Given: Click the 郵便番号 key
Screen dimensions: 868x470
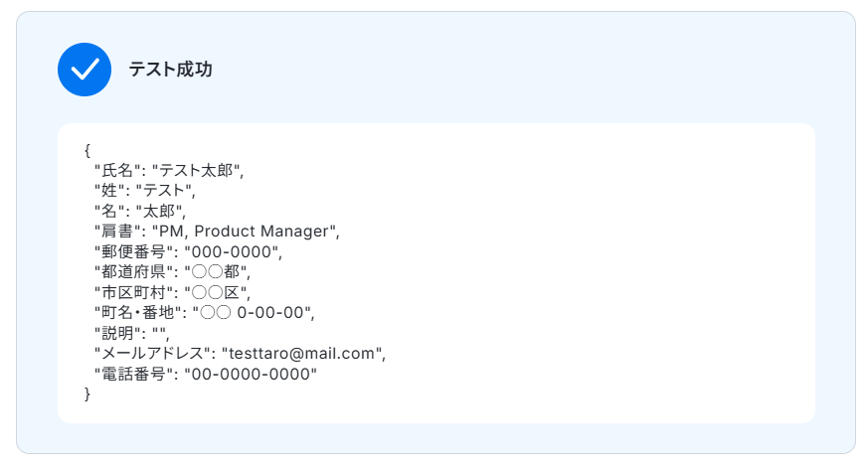Looking at the screenshot, I should click(130, 251).
